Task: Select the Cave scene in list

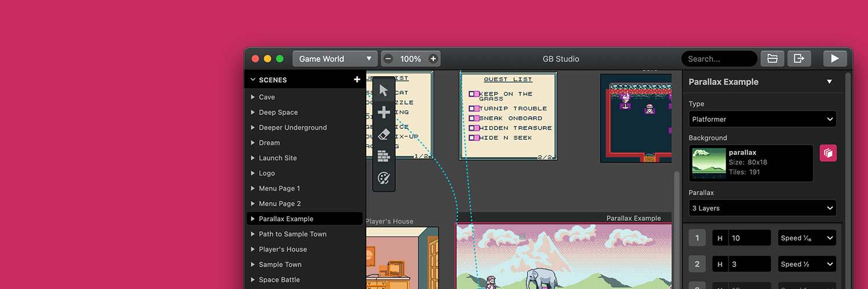Action: coord(305,97)
